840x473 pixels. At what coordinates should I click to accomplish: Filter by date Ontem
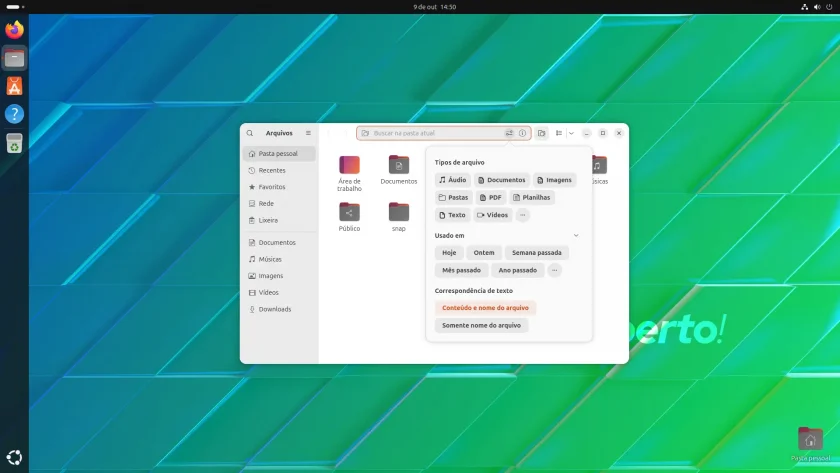pos(484,253)
